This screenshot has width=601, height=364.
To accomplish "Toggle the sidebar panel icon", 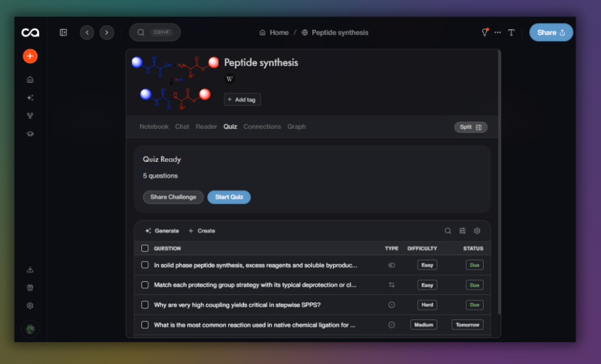I will point(63,33).
